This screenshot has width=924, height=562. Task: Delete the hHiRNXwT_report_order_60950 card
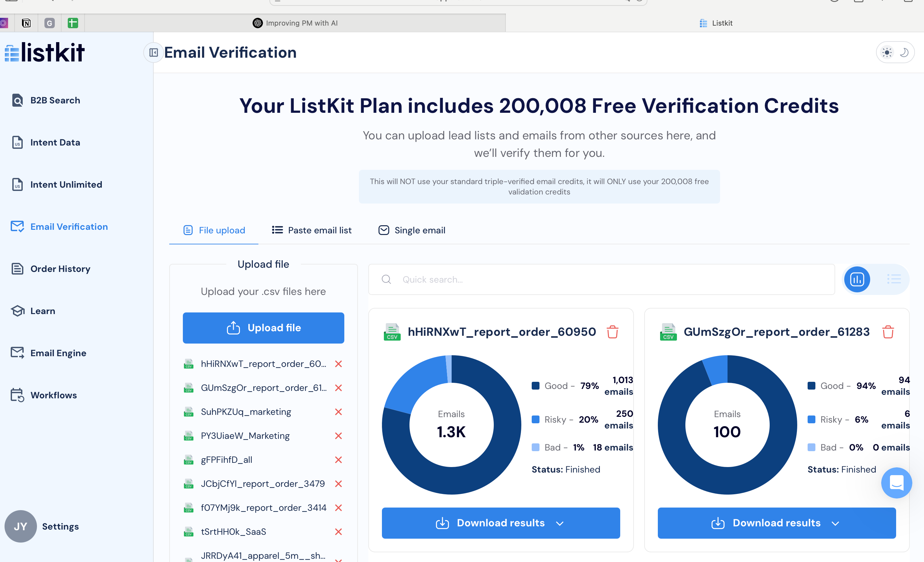point(612,332)
